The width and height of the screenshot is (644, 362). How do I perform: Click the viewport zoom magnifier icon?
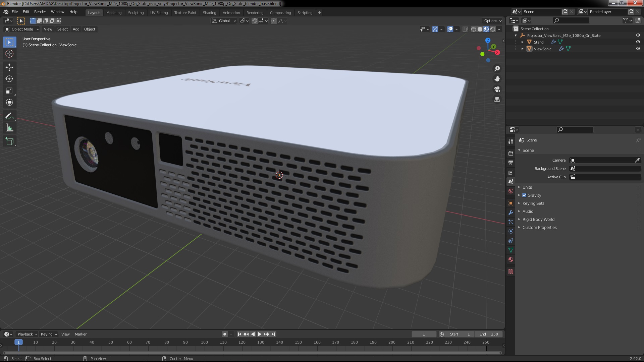(x=497, y=69)
